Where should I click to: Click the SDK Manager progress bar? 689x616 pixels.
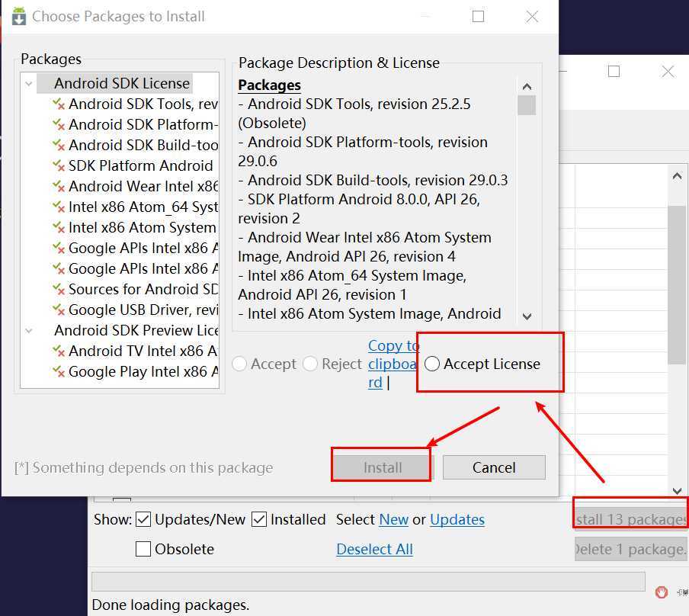[x=368, y=582]
